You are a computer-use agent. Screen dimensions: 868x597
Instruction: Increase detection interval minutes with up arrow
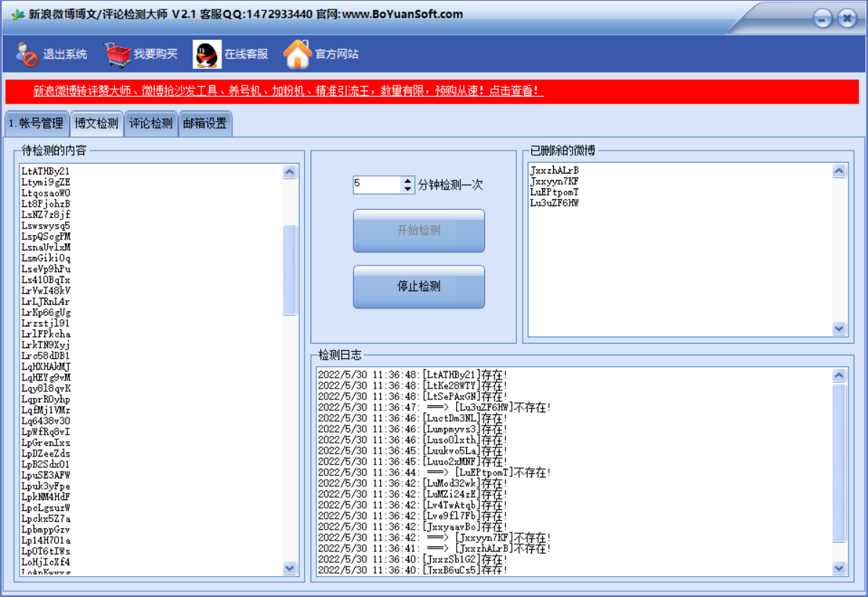point(408,181)
